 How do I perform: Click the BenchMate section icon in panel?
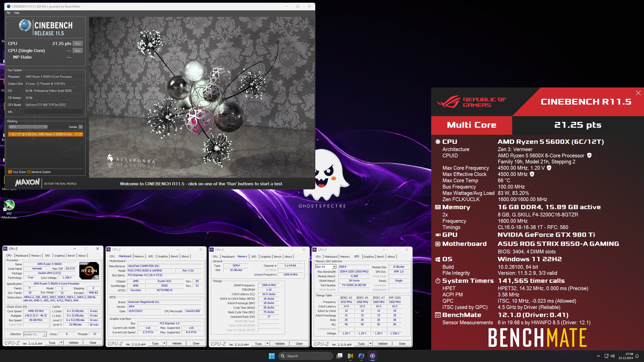pyautogui.click(x=438, y=315)
